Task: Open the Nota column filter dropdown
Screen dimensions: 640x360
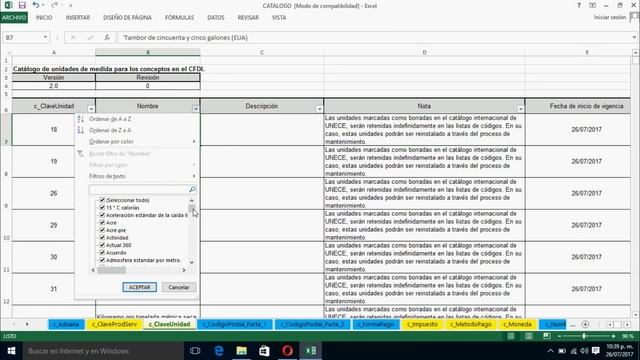Action: 520,109
